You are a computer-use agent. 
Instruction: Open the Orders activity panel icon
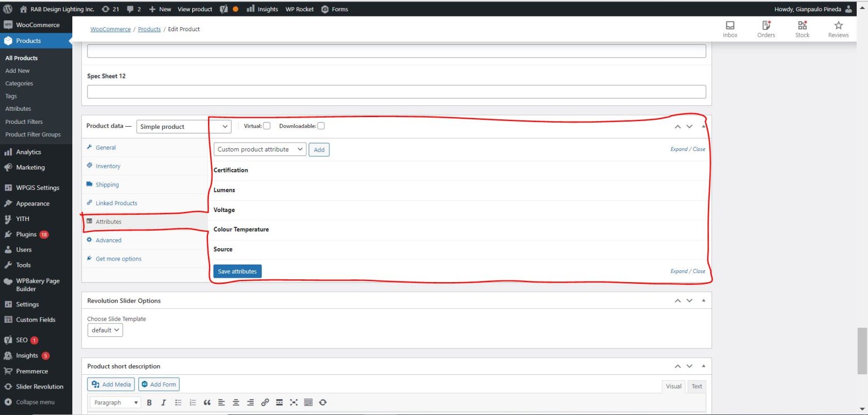766,29
